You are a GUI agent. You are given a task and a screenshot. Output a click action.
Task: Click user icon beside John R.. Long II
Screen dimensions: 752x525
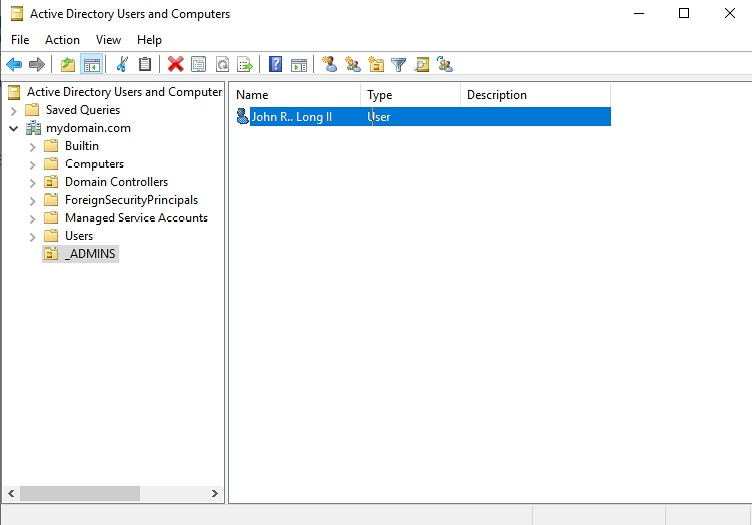click(243, 117)
